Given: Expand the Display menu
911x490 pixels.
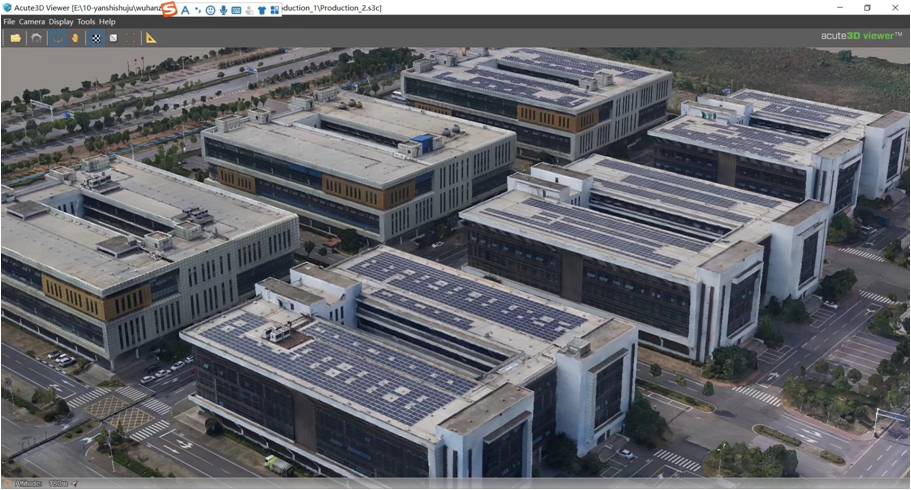Looking at the screenshot, I should [x=61, y=21].
